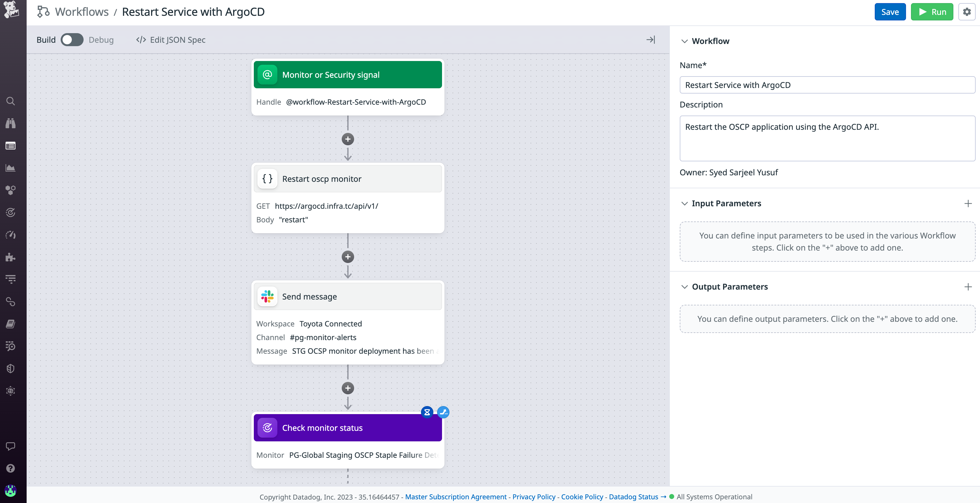Image resolution: width=980 pixels, height=503 pixels.
Task: Open the Master Subscription Agreement link
Action: click(x=455, y=496)
